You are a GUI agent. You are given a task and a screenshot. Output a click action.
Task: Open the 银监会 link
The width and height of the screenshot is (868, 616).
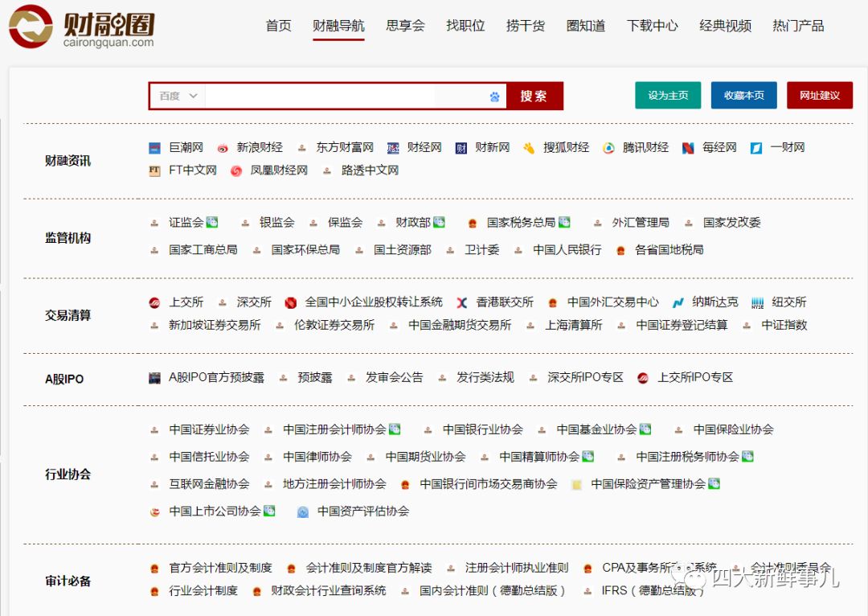coord(276,222)
